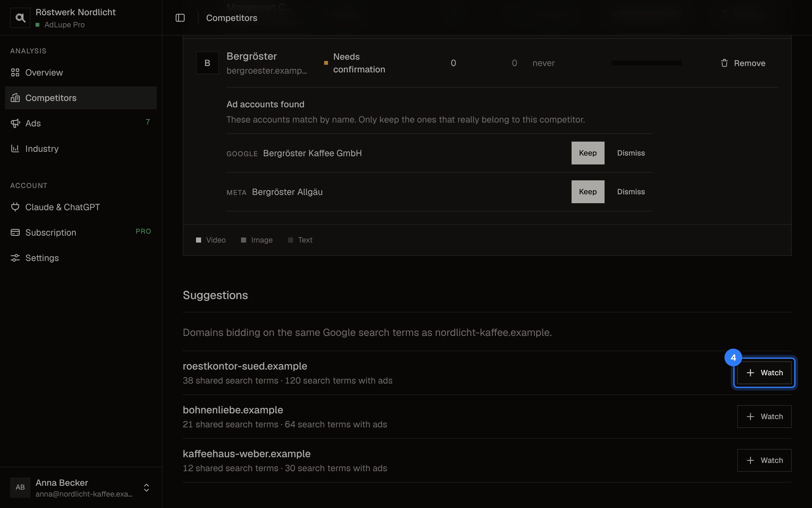Click the Suggestions heading
The image size is (812, 508).
click(215, 295)
